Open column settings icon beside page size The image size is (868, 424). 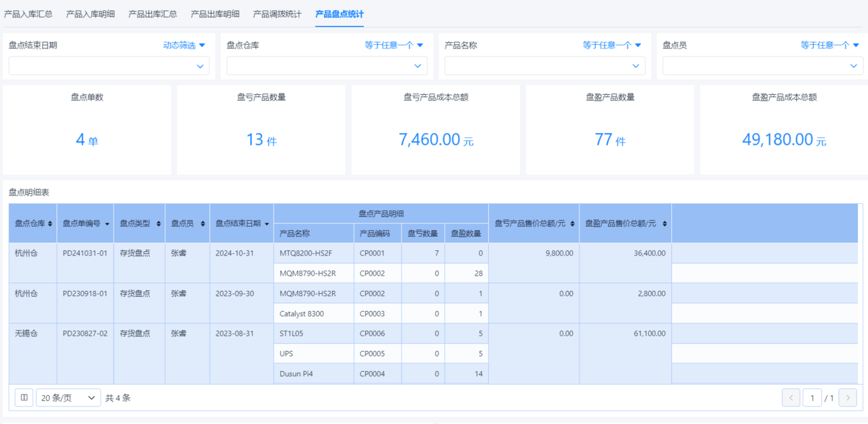pyautogui.click(x=24, y=397)
